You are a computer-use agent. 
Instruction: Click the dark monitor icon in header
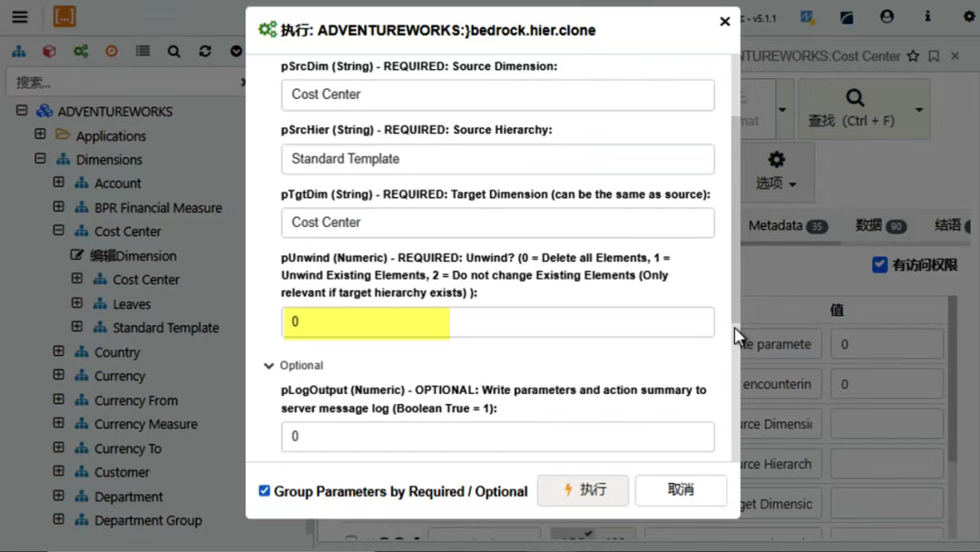(847, 17)
